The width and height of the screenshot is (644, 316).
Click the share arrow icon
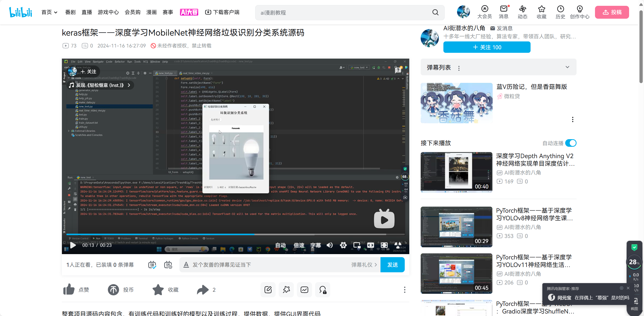(203, 289)
